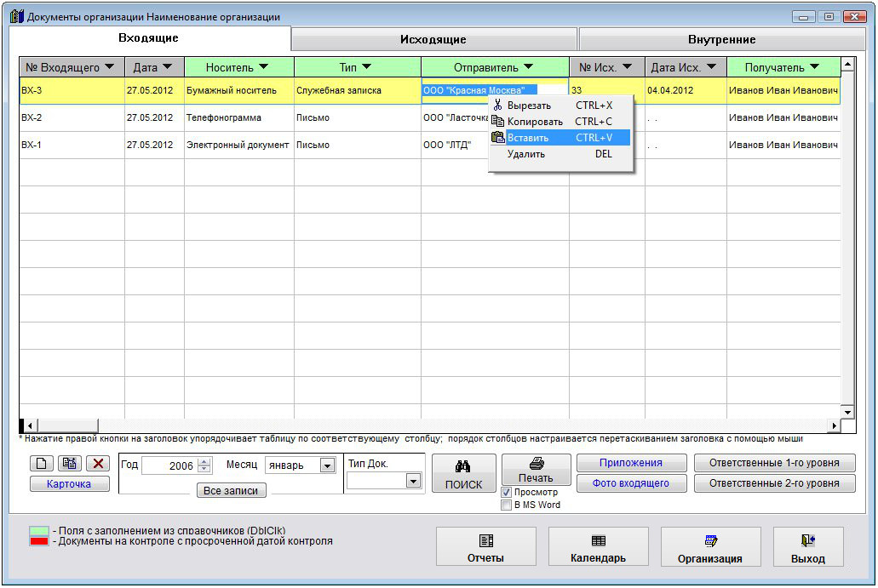Image resolution: width=878 pixels, height=588 pixels.
Task: Open Отчеты reports
Action: [485, 547]
